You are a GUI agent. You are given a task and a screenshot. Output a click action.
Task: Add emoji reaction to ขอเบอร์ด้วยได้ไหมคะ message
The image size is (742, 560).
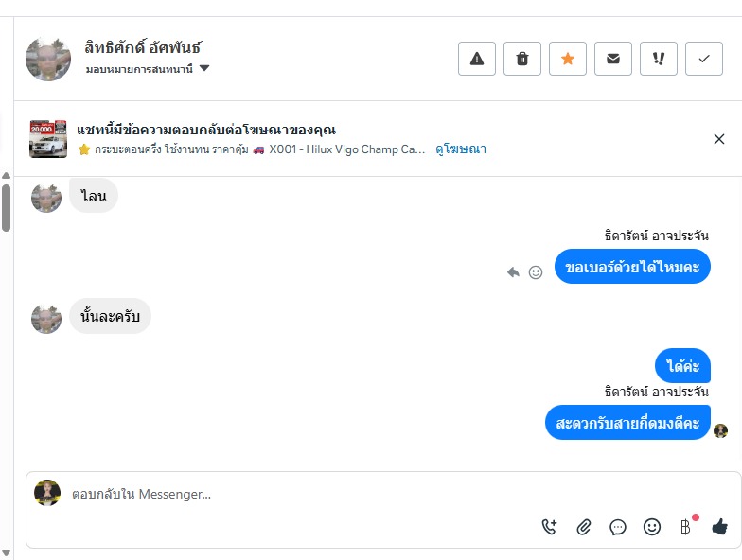pyautogui.click(x=536, y=272)
